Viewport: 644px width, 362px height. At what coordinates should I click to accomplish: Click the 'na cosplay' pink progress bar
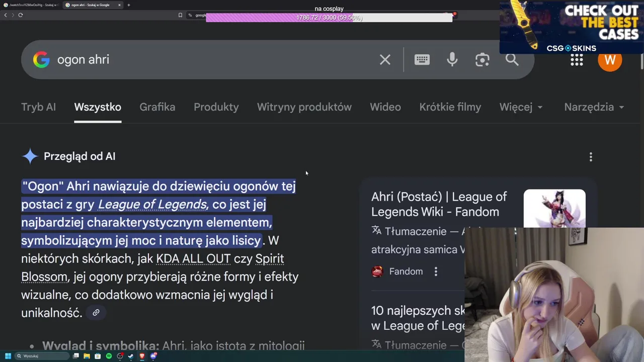pos(329,18)
